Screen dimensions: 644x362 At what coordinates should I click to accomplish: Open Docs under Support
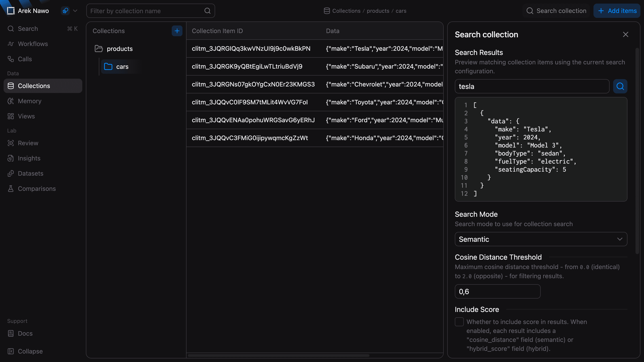(43, 333)
